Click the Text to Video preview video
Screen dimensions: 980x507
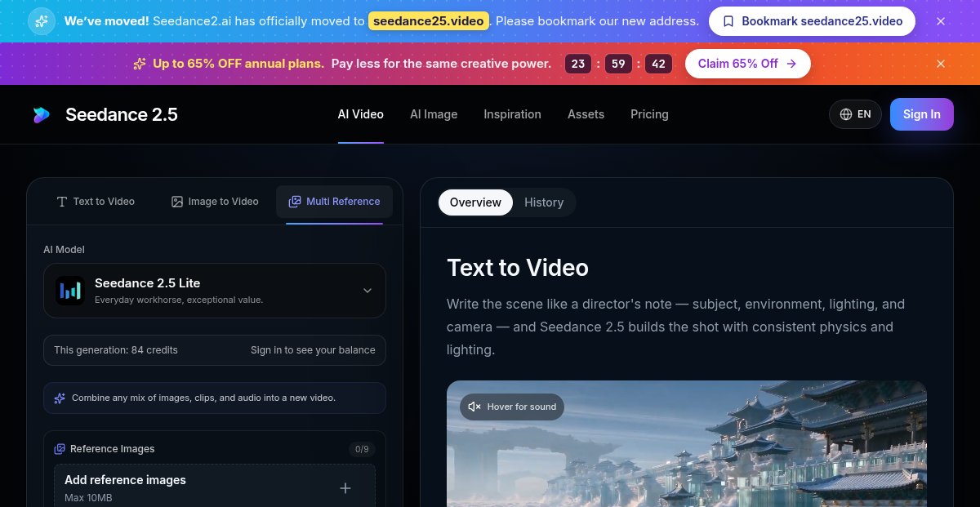coord(687,443)
